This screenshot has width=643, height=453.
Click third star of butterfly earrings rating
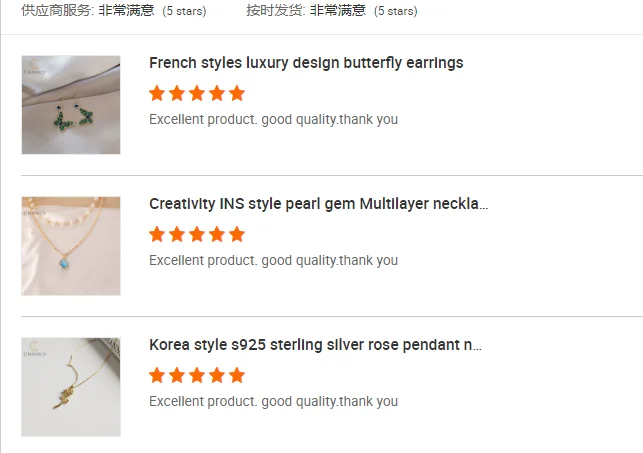[x=197, y=94]
